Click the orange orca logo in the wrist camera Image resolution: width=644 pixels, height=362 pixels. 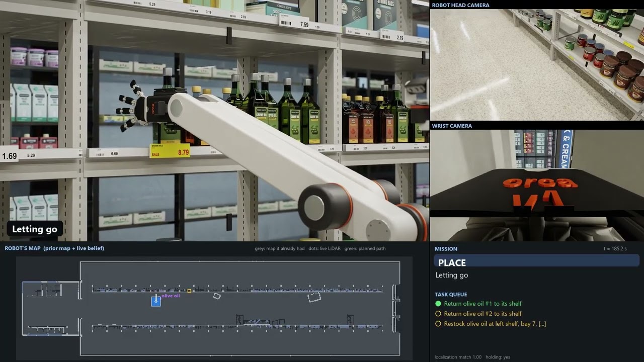tap(539, 183)
